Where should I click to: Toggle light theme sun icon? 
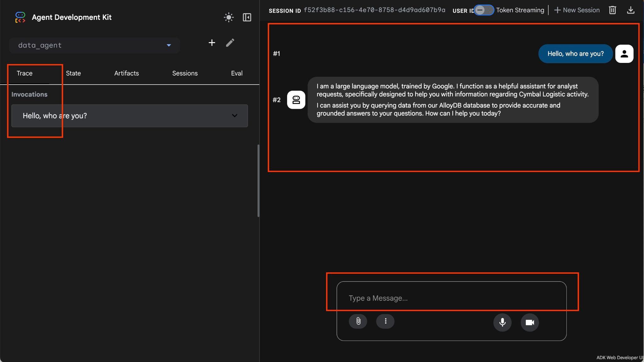coord(229,17)
